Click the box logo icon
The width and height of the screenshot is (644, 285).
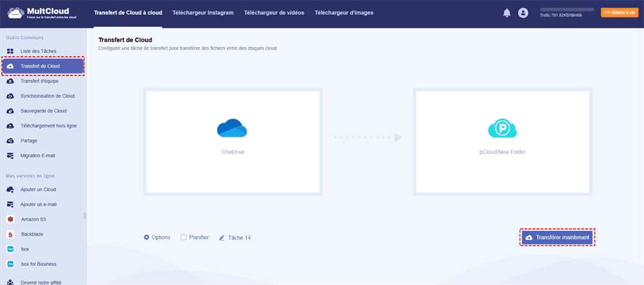(11, 250)
